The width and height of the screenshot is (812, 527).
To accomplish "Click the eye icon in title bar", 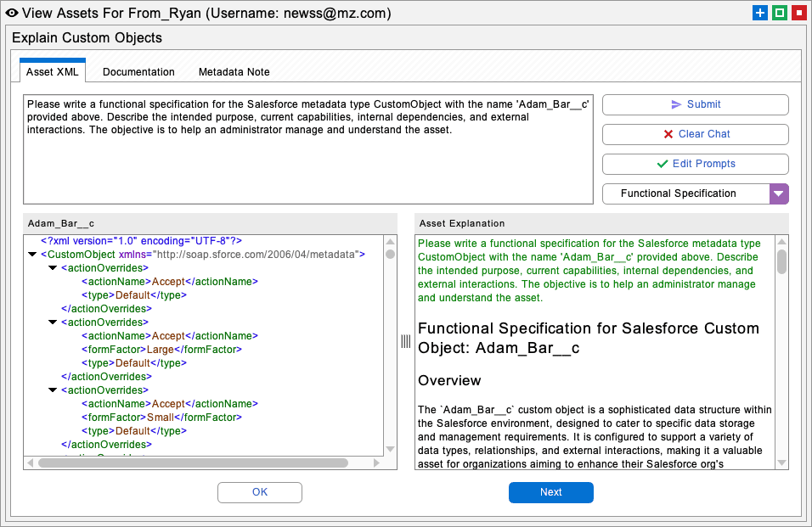I will coord(11,13).
